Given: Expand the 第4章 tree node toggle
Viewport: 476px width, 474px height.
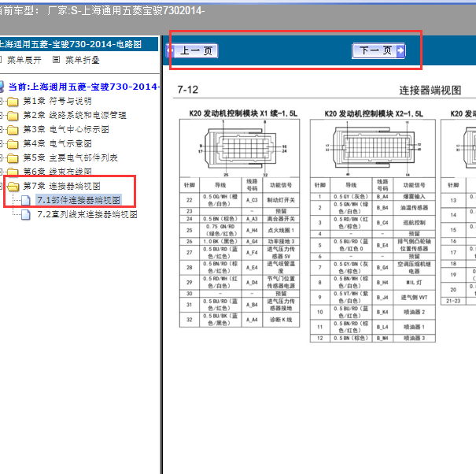Looking at the screenshot, I should tap(1, 143).
